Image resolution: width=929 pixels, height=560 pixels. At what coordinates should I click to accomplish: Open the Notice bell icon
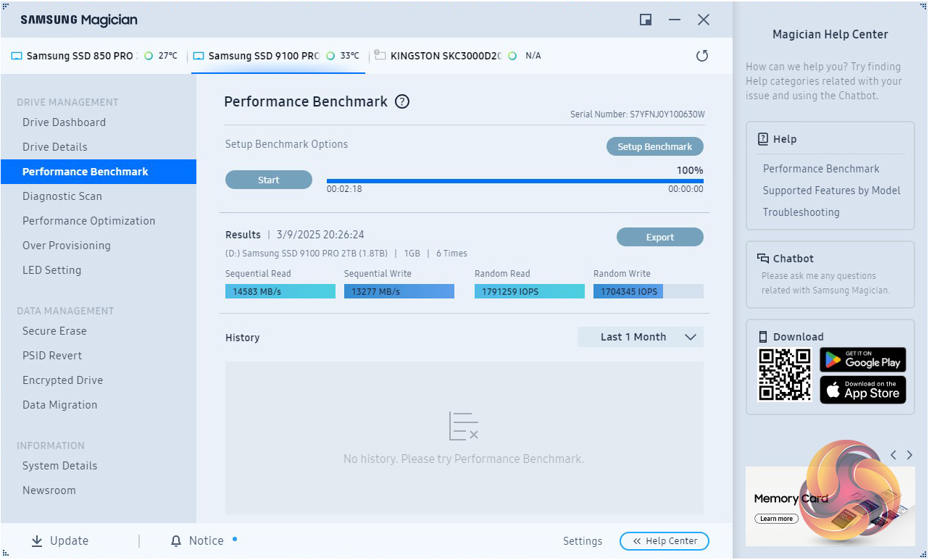tap(176, 541)
